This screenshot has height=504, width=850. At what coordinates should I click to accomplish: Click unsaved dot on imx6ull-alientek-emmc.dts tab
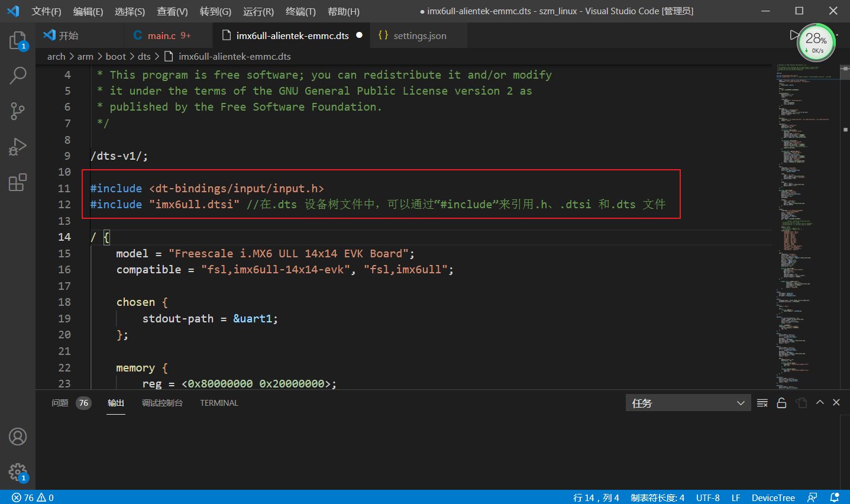[x=359, y=35]
